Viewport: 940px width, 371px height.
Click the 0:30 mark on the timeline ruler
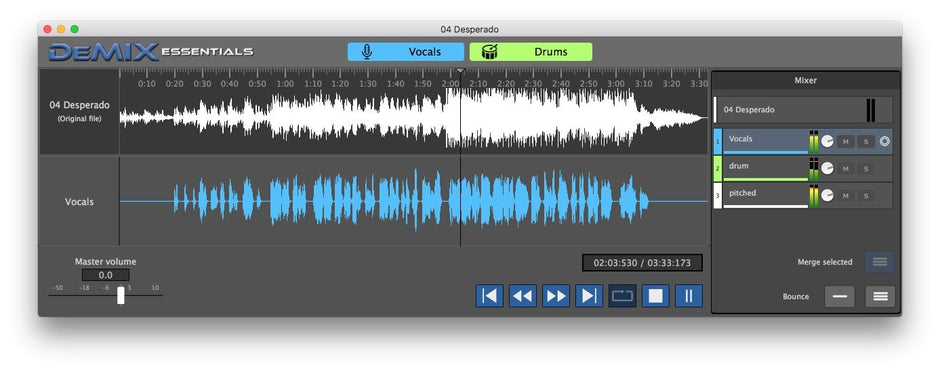202,84
